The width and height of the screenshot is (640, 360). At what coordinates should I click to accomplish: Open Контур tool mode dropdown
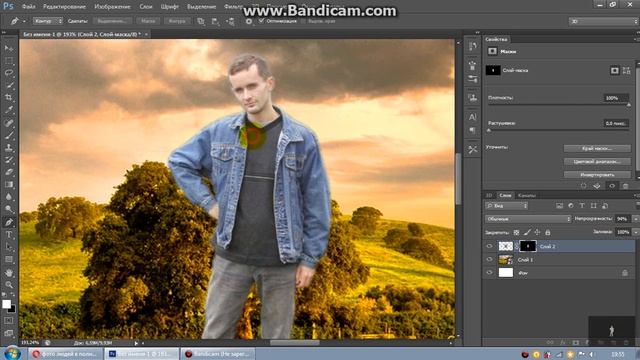[47, 21]
